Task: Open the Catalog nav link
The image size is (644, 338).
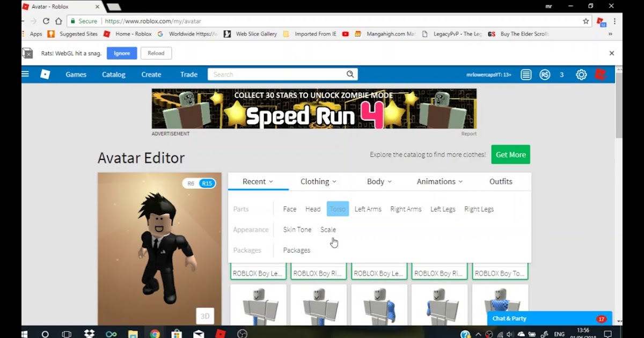Action: pyautogui.click(x=114, y=75)
